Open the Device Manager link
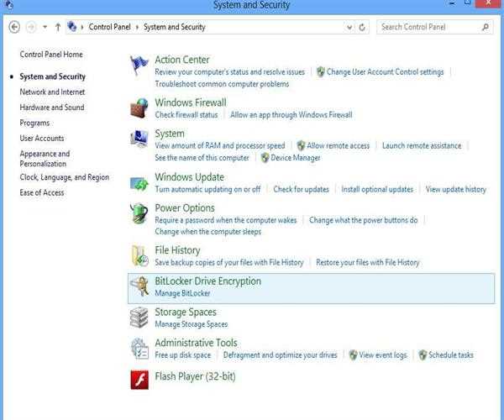 [293, 158]
